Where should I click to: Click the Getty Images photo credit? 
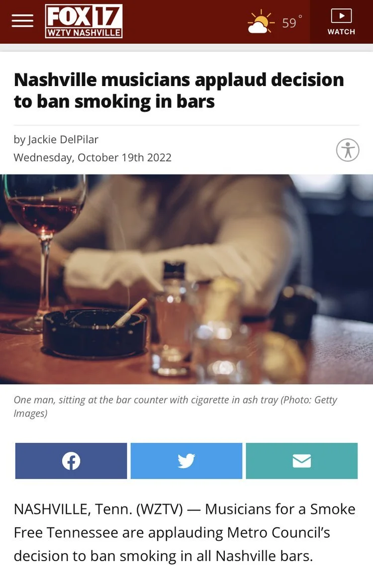tap(176, 406)
